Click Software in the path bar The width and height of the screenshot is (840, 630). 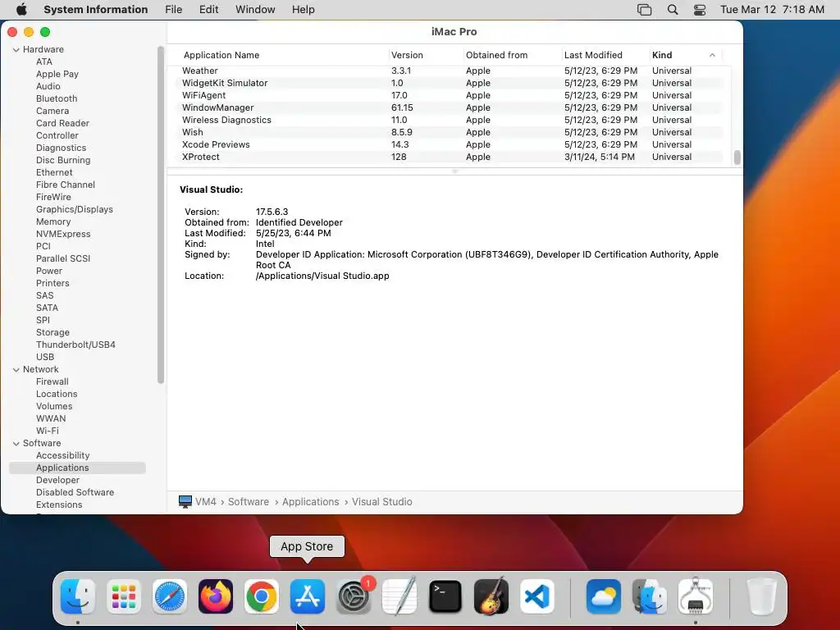249,502
